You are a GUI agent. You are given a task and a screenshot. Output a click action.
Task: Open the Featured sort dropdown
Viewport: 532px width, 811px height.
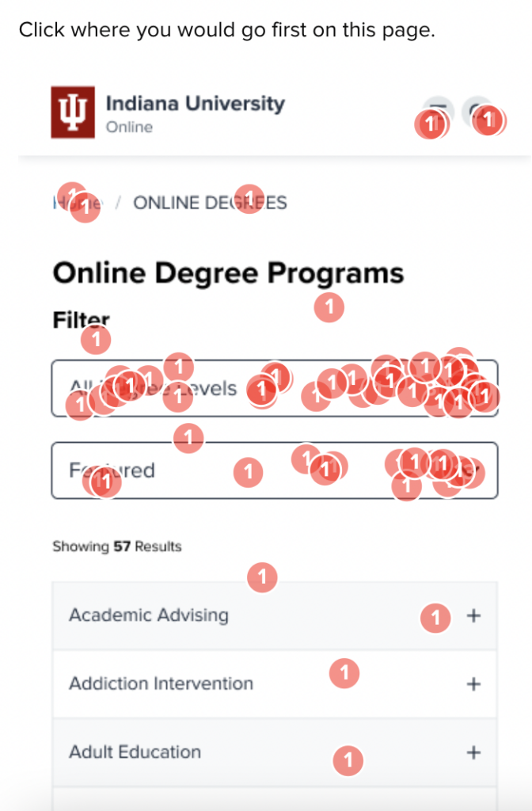click(x=275, y=470)
